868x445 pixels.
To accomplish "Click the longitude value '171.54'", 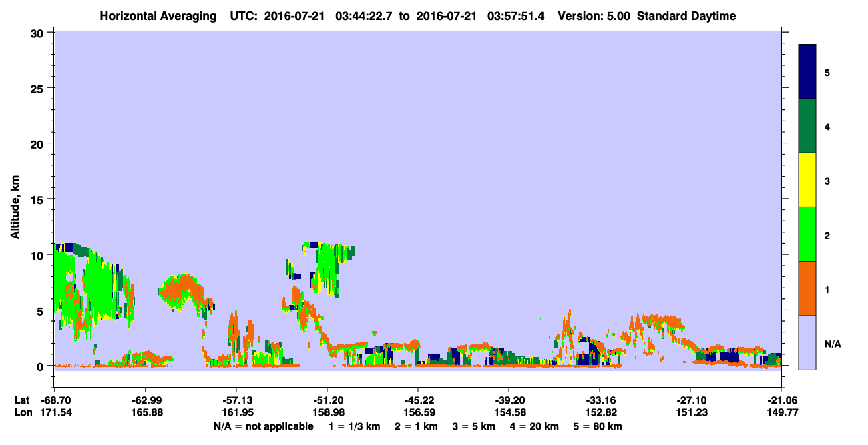I will [x=55, y=413].
